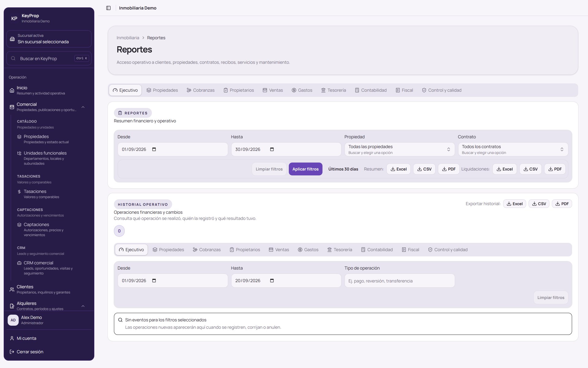Click Limpiar filtros in Historial operativo

point(551,297)
